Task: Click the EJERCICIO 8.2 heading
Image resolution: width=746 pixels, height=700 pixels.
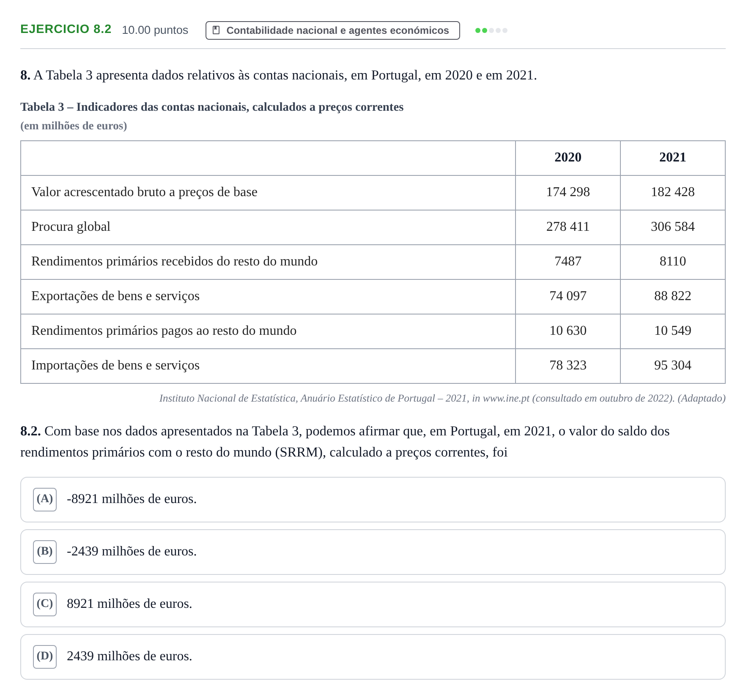Action: tap(66, 29)
